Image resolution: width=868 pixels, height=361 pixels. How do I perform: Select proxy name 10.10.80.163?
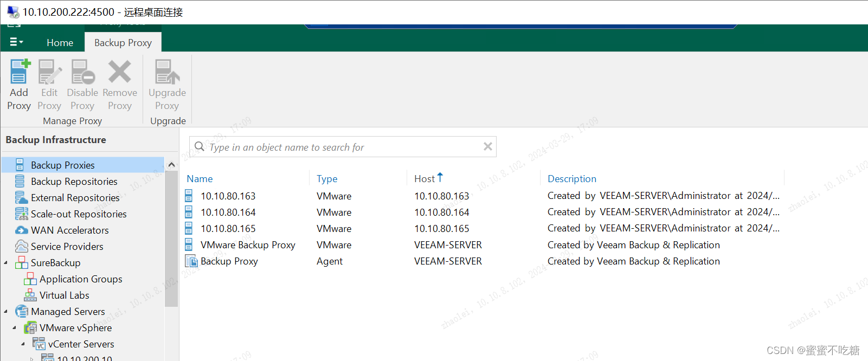tap(228, 196)
